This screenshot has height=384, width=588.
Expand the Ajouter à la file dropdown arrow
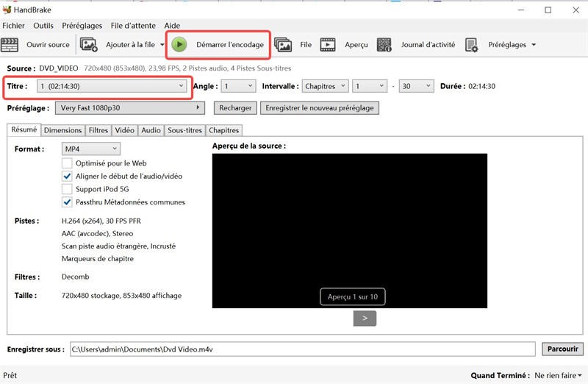[162, 45]
